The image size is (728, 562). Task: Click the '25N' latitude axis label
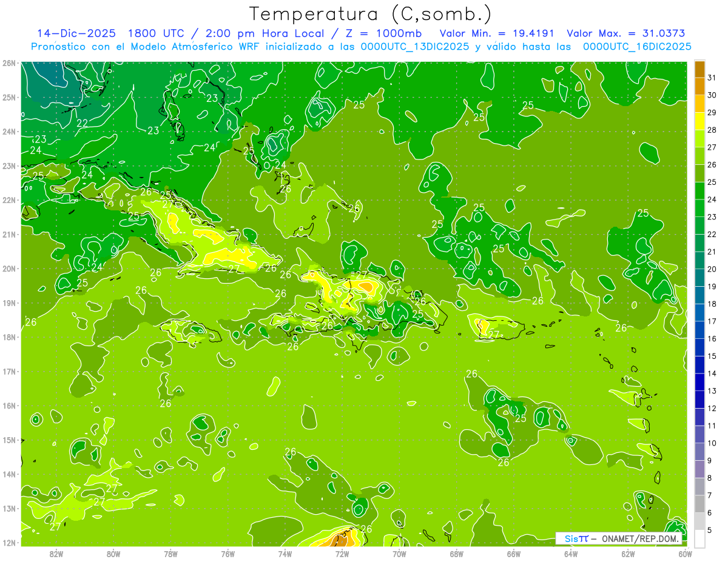pos(8,97)
